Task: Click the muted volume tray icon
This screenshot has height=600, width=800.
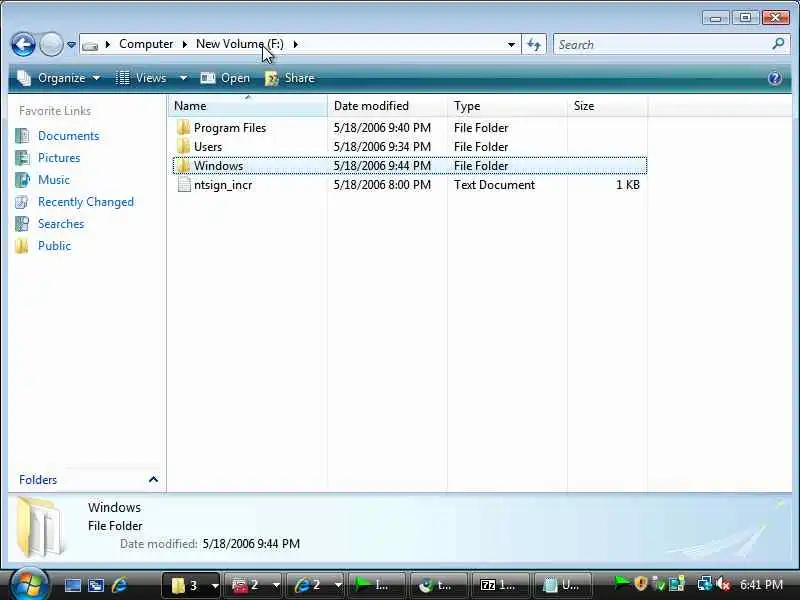Action: (x=723, y=584)
